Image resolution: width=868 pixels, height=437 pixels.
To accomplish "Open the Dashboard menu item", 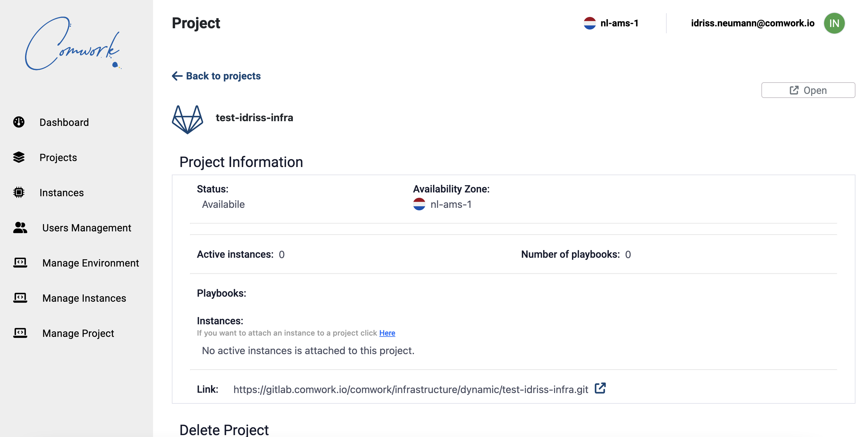I will coord(64,122).
